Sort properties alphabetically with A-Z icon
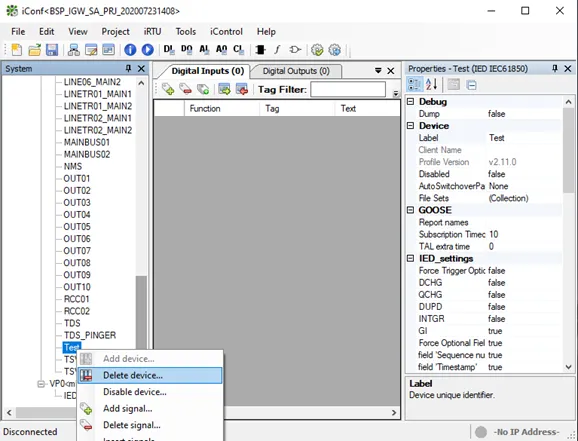 click(431, 84)
